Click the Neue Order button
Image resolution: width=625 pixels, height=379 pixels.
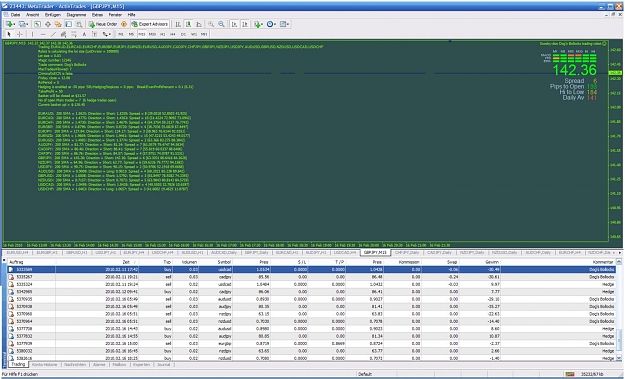pyautogui.click(x=103, y=24)
